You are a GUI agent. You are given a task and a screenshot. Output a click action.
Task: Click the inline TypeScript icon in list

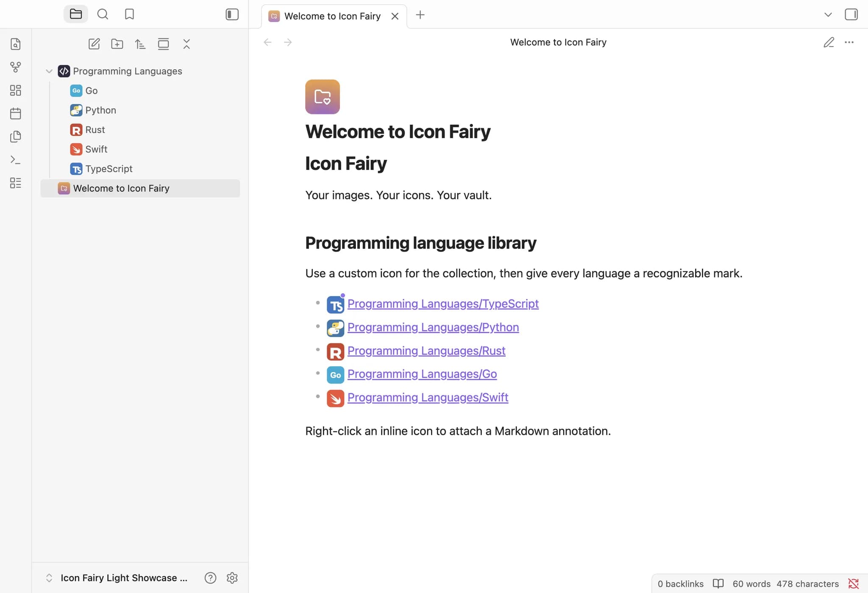(335, 305)
